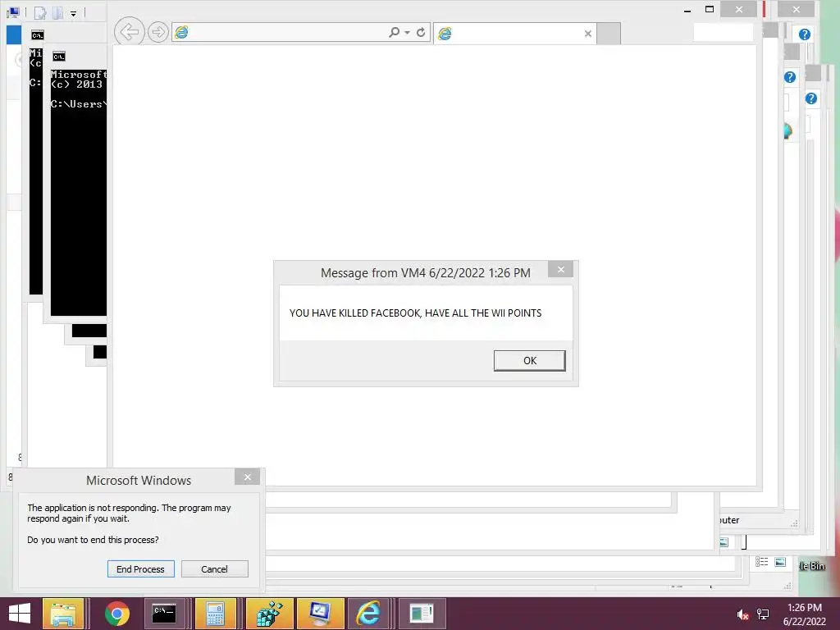Open File Explorer from the taskbar
840x630 pixels.
point(63,614)
